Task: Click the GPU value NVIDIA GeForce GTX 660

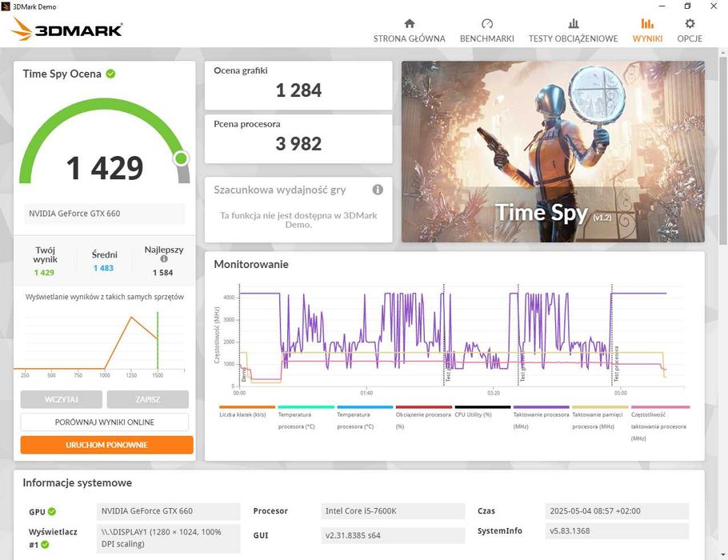Action: click(169, 510)
